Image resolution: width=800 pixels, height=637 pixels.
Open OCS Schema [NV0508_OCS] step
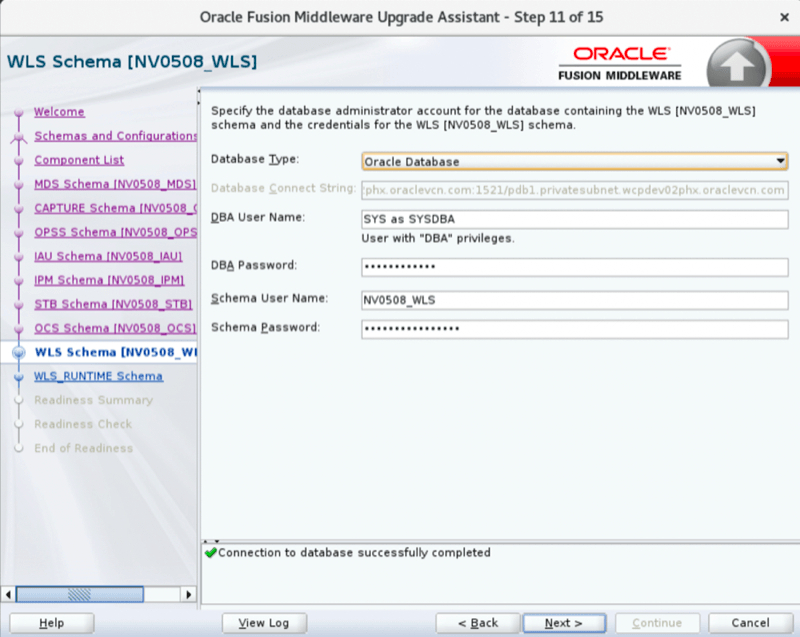tap(115, 327)
